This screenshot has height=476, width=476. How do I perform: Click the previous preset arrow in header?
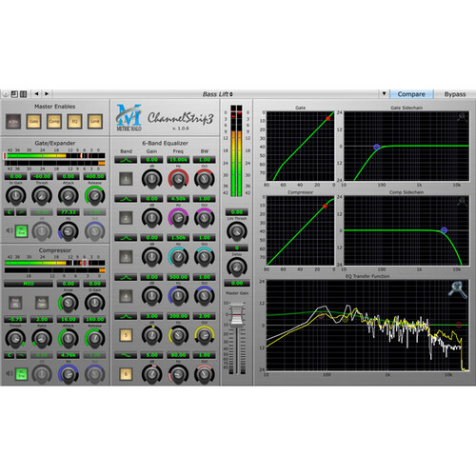click(36, 93)
